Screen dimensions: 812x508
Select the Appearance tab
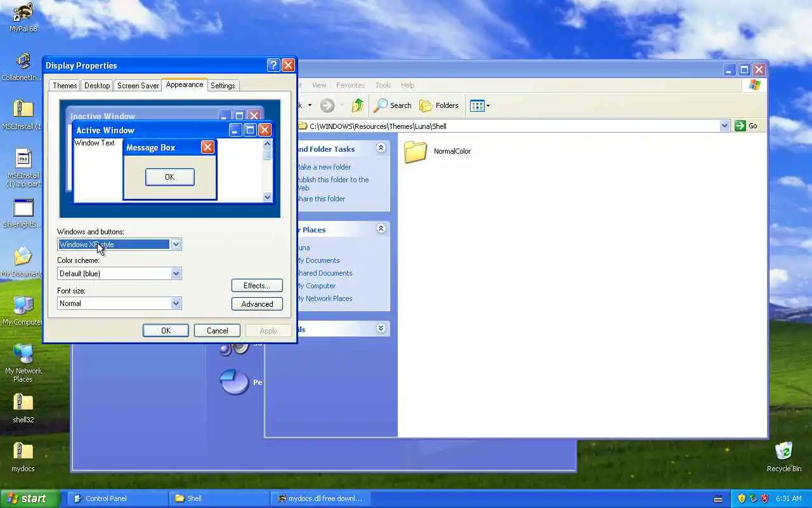pos(185,84)
